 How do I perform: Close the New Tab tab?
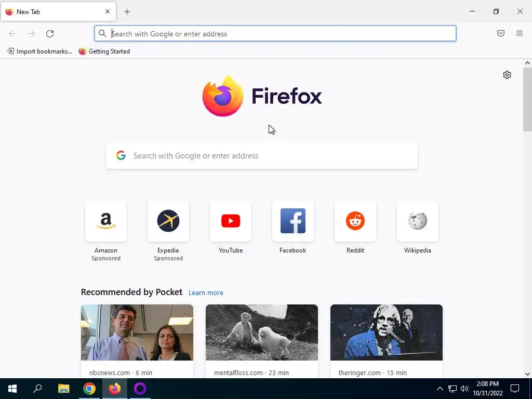pos(108,11)
